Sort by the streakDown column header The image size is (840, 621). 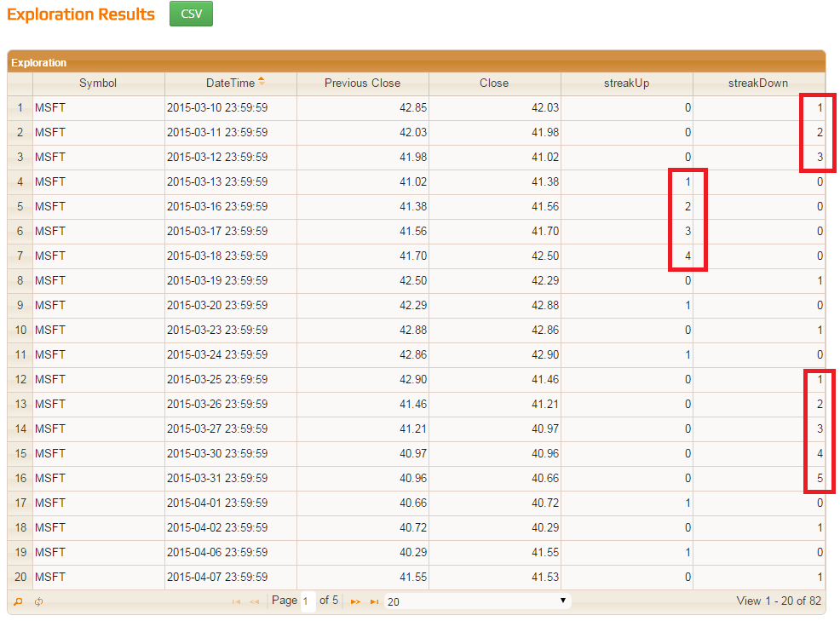758,83
